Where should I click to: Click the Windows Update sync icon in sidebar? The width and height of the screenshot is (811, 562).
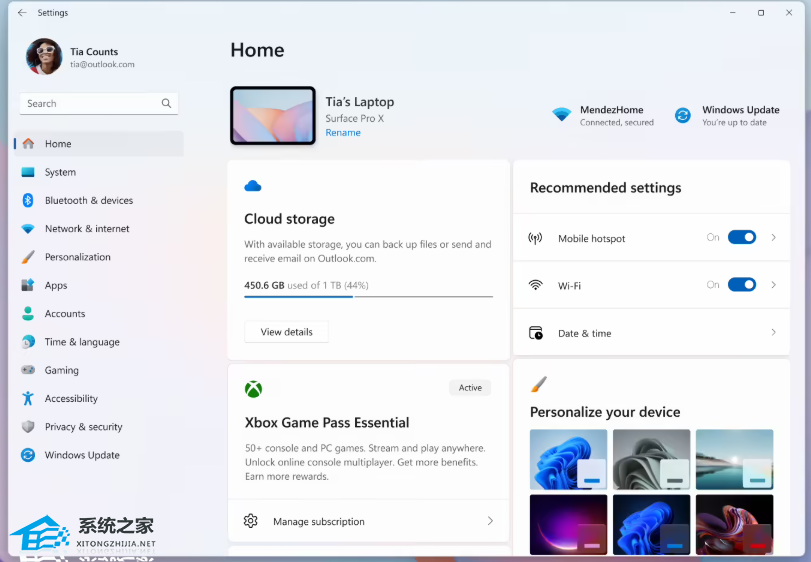tap(28, 455)
